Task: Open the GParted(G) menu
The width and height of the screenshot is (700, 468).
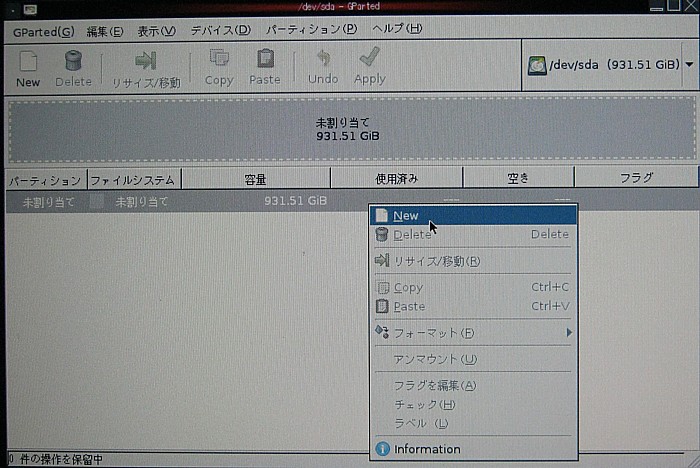Action: (x=43, y=30)
